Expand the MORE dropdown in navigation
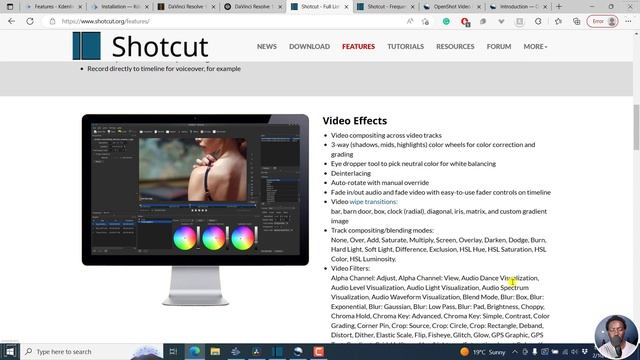This screenshot has height=360, width=640. [535, 47]
